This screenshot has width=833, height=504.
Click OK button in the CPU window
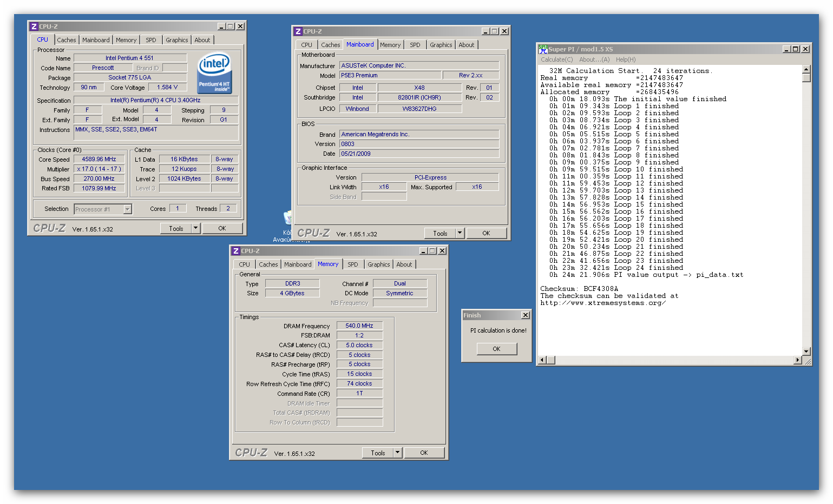pyautogui.click(x=222, y=228)
